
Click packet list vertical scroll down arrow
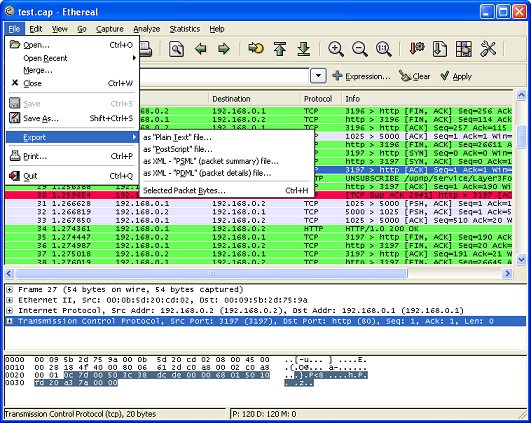point(521,259)
